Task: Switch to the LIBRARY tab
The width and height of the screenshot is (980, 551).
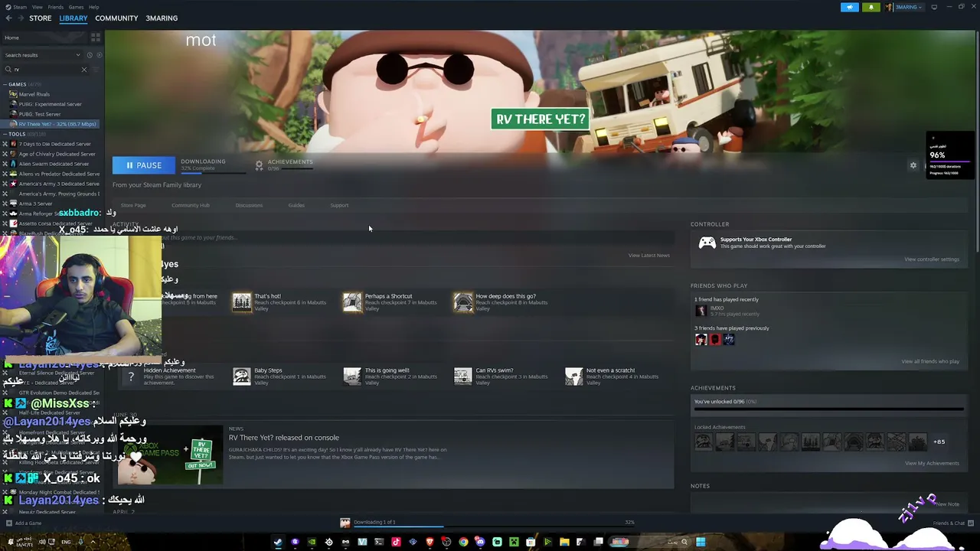Action: point(73,18)
